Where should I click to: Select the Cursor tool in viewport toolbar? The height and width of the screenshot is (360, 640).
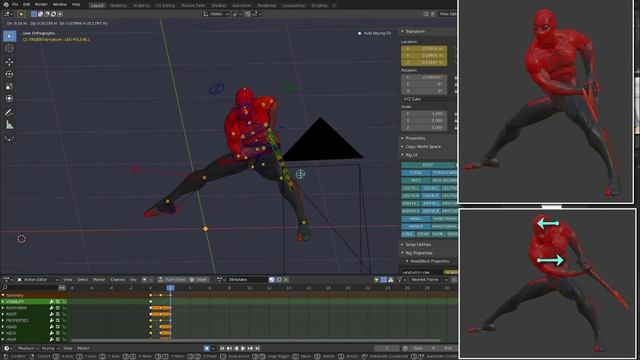coord(9,49)
